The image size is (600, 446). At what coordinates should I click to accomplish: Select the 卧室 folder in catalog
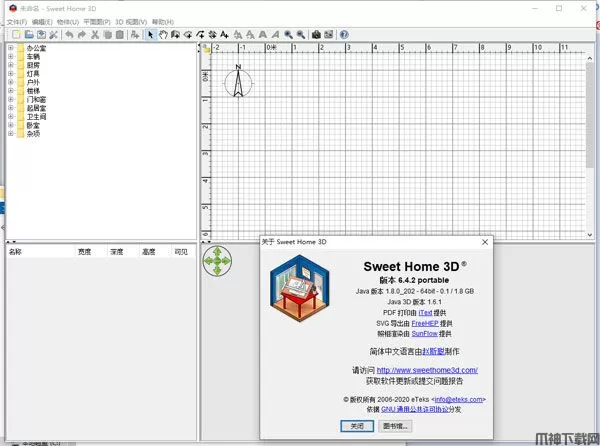tap(33, 125)
